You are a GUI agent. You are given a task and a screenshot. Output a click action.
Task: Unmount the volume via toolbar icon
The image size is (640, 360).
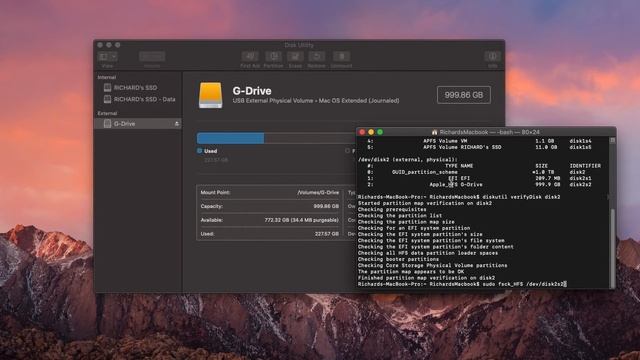pyautogui.click(x=342, y=56)
